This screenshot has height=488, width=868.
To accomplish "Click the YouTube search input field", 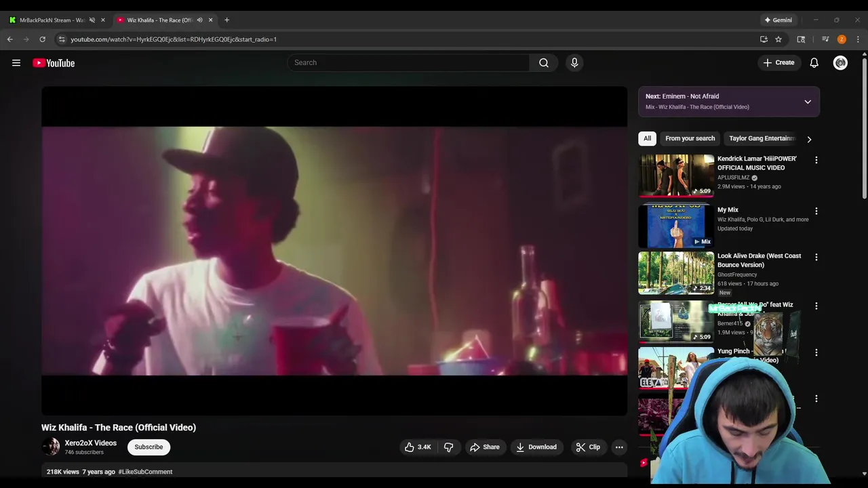I will coord(408,63).
